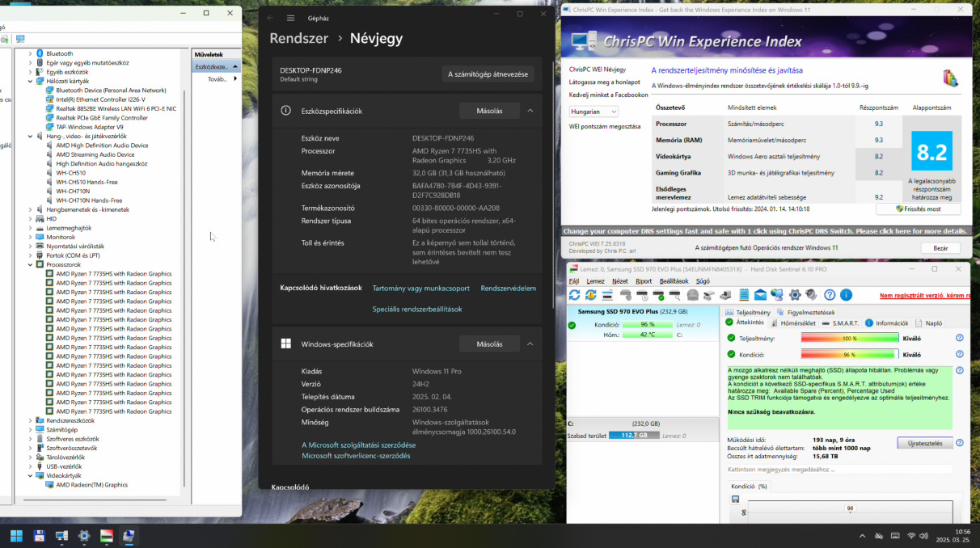
Task: Click the blue info icon in Hard Disk Sentinel toolbar
Action: click(x=846, y=295)
